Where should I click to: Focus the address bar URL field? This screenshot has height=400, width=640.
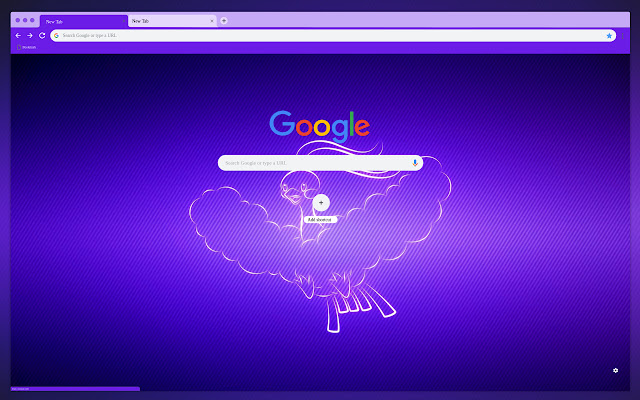[333, 36]
